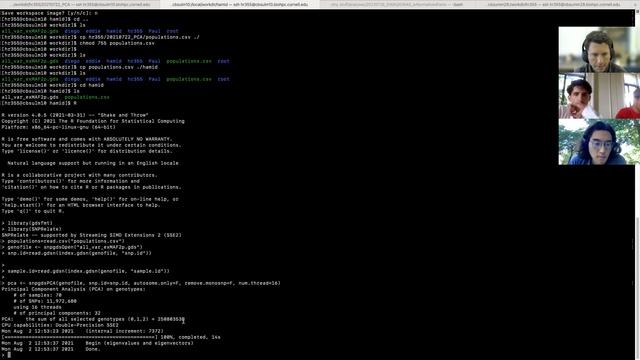Click the 'populations=read.csv' command line
640x360 pixels.
point(63,241)
